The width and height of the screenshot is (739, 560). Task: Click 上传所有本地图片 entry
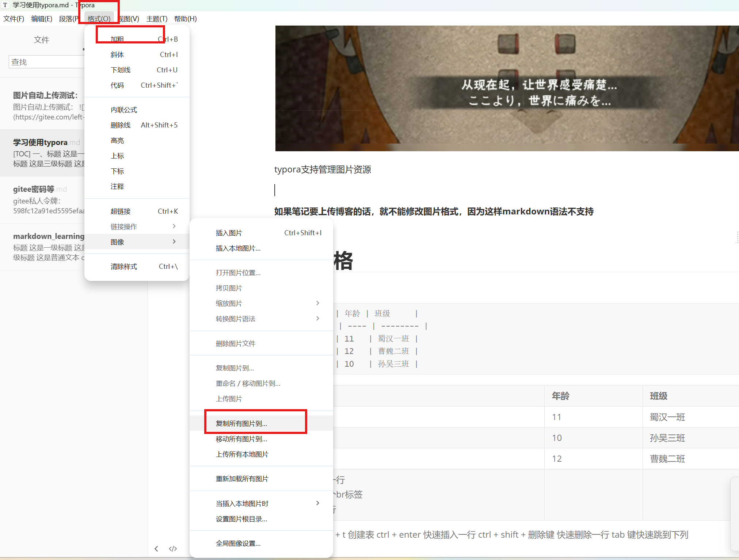tap(242, 454)
